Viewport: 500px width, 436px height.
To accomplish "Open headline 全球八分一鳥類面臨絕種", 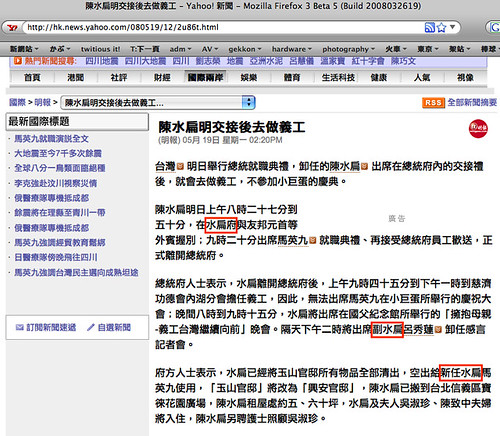I will (60, 168).
